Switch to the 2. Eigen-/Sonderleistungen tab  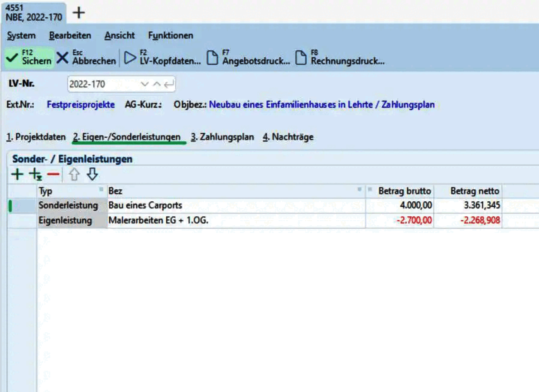[x=126, y=137]
